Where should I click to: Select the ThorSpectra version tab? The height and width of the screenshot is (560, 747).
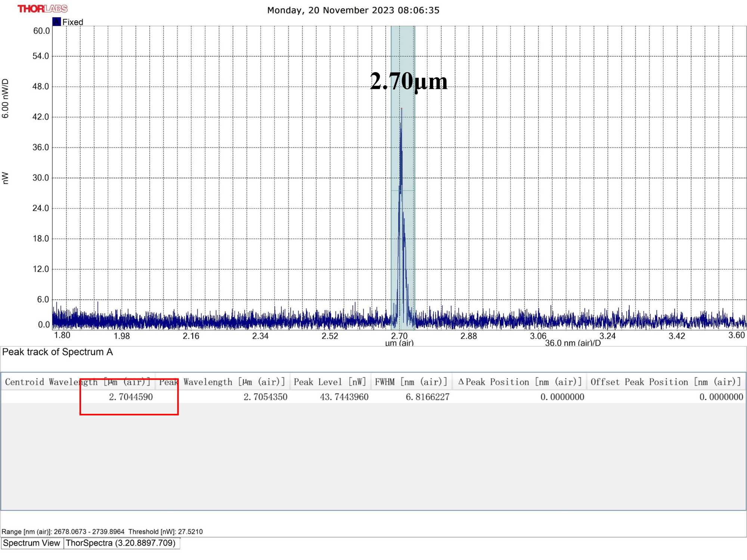coord(121,543)
